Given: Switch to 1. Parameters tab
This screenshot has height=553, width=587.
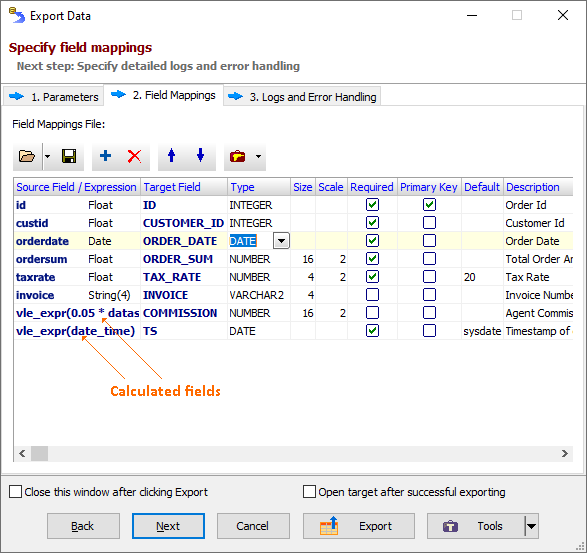Looking at the screenshot, I should pos(54,97).
